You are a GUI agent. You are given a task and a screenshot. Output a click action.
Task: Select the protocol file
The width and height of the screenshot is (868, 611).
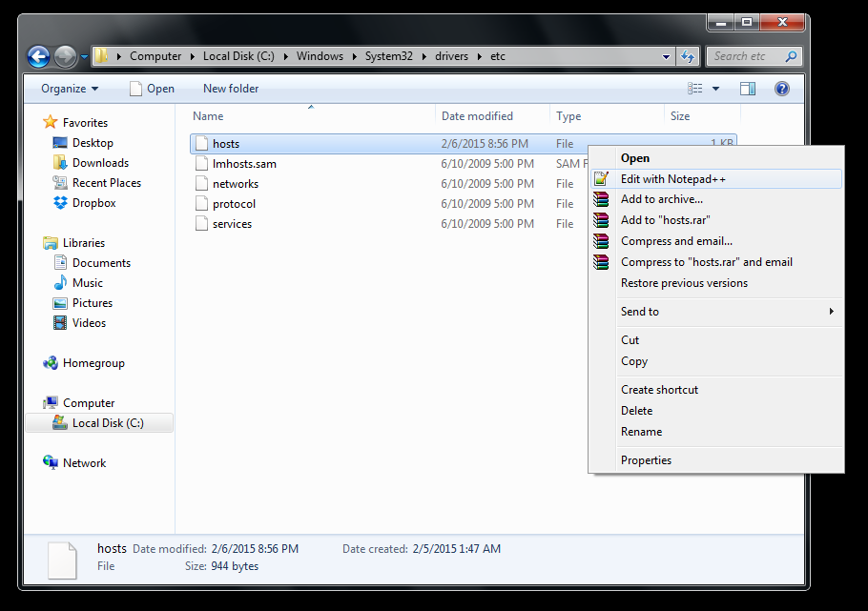coord(234,204)
